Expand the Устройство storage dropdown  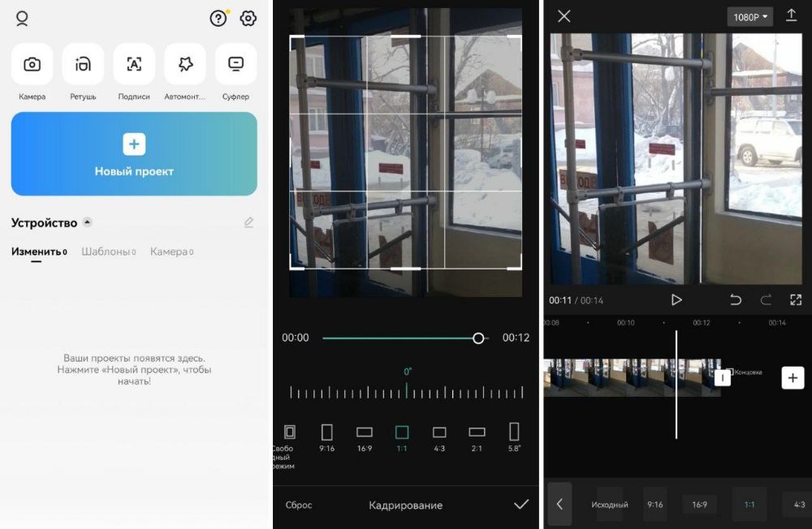88,222
